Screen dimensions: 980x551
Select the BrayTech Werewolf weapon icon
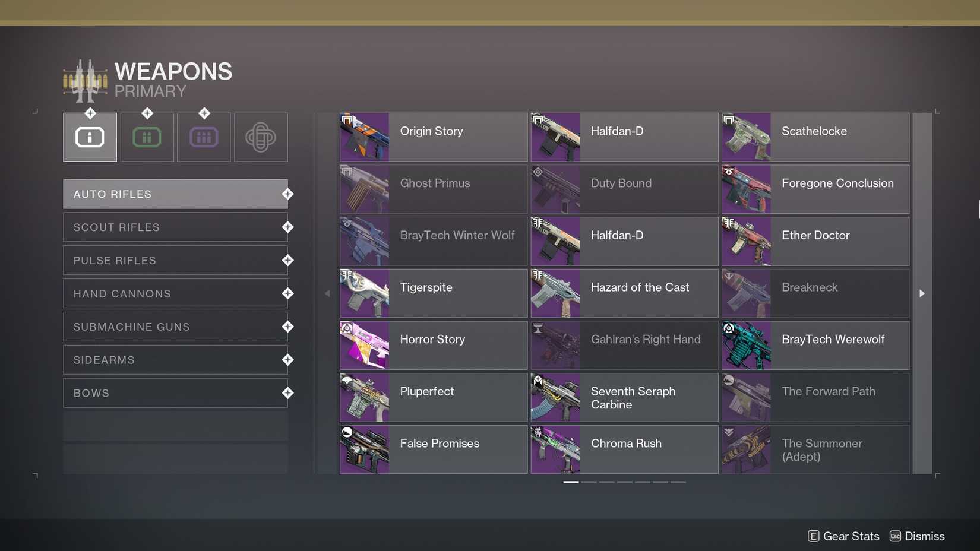pos(746,346)
